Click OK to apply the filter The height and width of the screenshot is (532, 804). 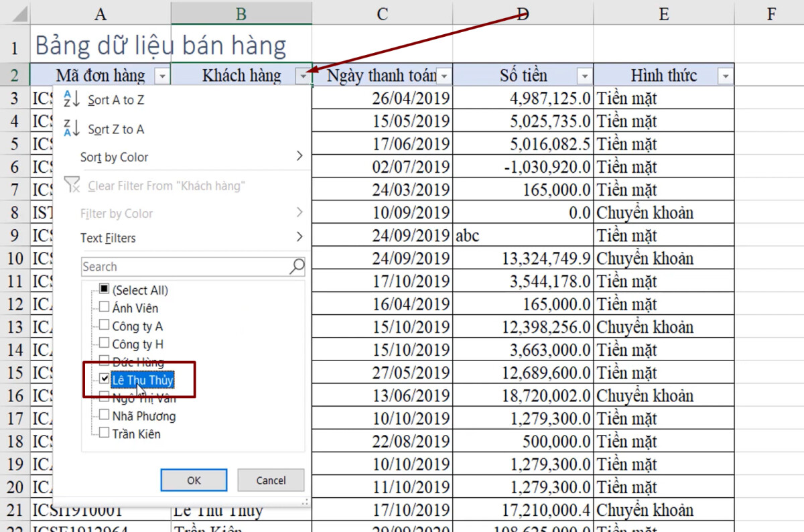pos(194,480)
